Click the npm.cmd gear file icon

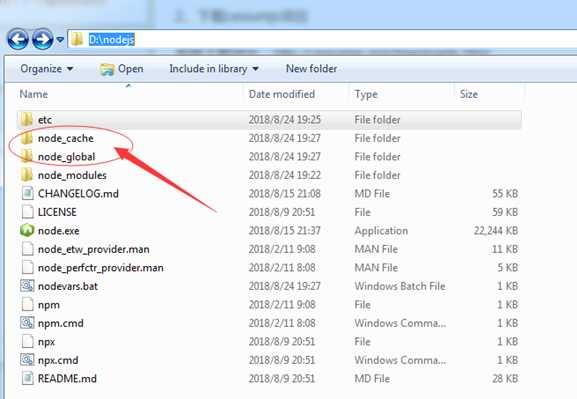tap(27, 323)
